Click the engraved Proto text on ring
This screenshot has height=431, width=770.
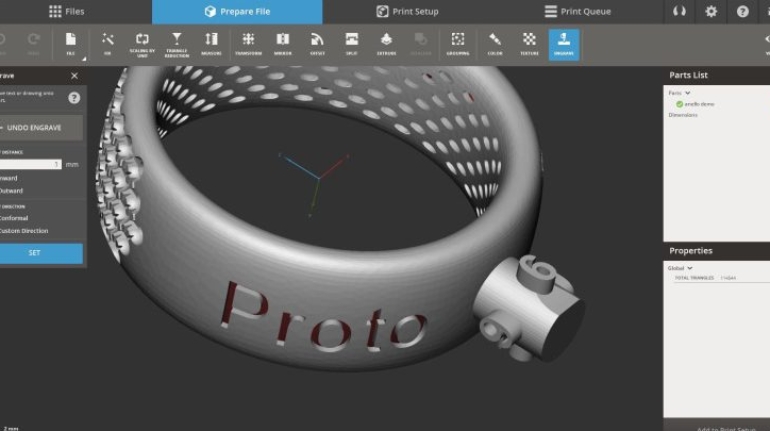pyautogui.click(x=322, y=316)
